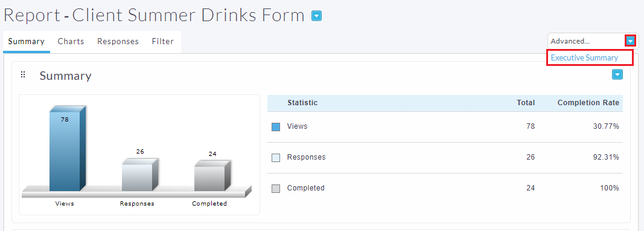Click the Statistic column header
Screen dimensions: 644x231
click(302, 103)
